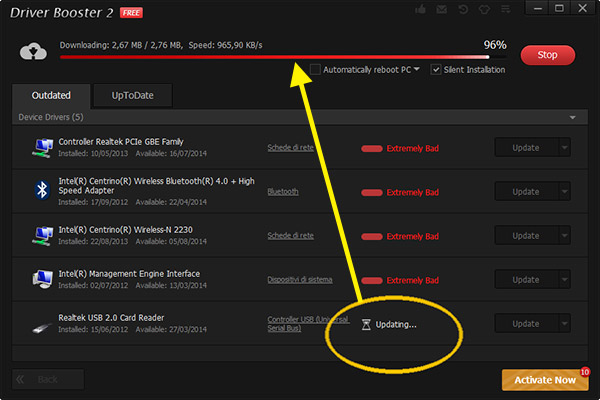The width and height of the screenshot is (600, 400).
Task: Collapse the Device Drivers section
Action: point(572,118)
